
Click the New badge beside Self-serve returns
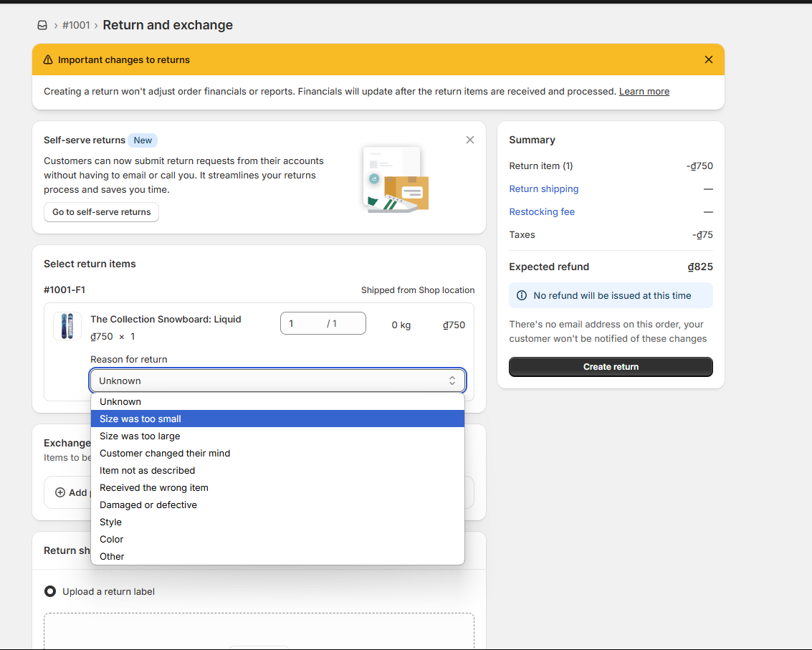click(143, 140)
